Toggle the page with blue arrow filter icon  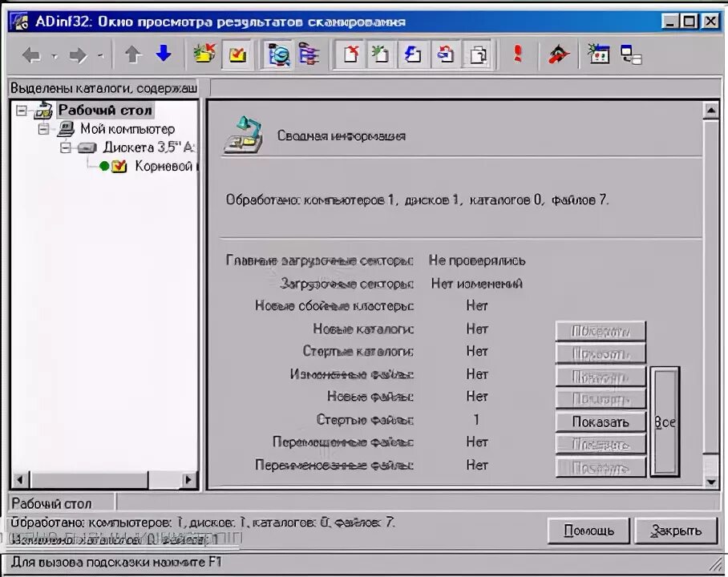tap(413, 54)
